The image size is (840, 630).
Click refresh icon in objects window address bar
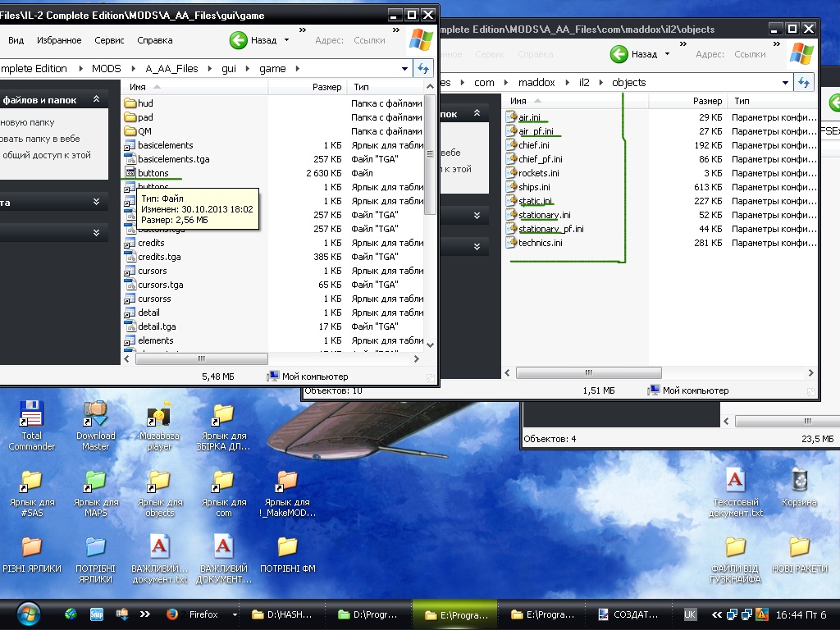point(804,83)
